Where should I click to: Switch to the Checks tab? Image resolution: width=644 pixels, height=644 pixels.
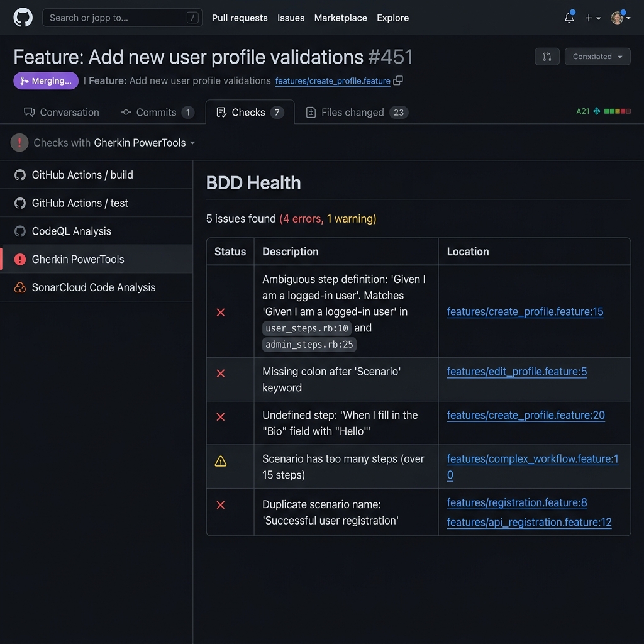250,112
